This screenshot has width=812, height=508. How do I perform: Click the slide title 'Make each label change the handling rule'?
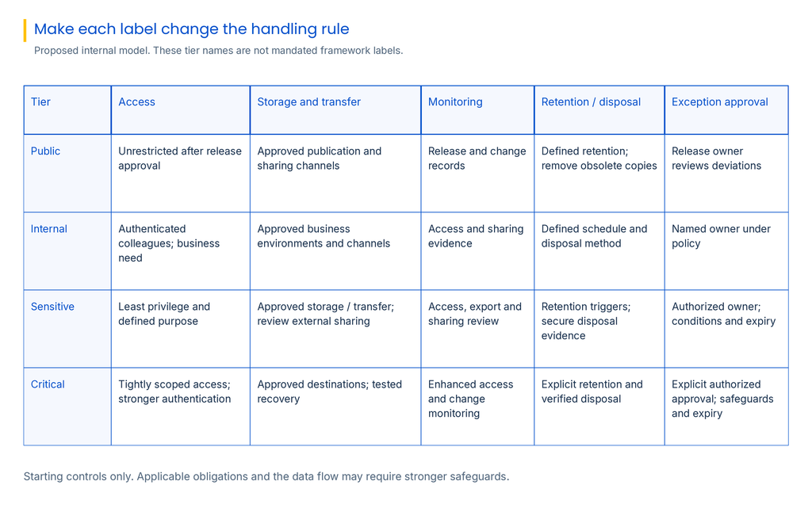coord(192,29)
